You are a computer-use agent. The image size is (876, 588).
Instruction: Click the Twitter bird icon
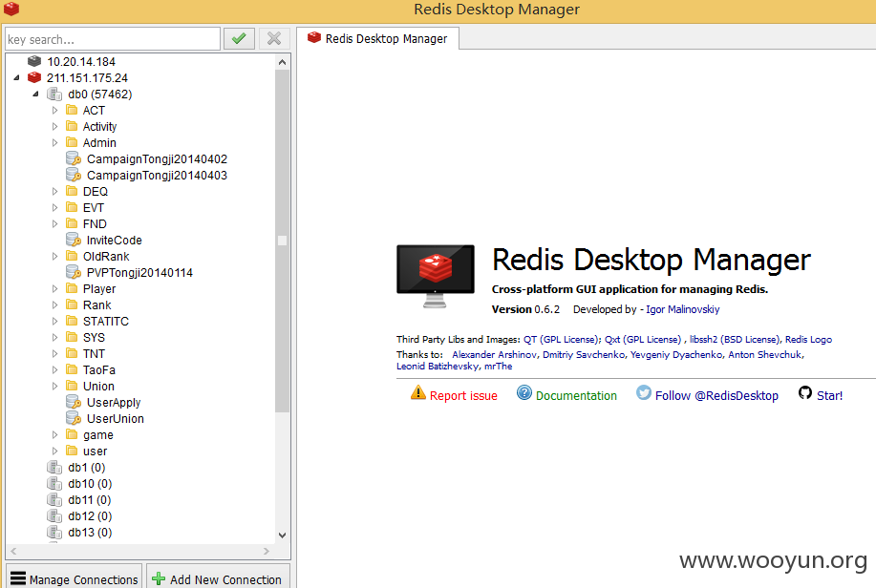644,392
